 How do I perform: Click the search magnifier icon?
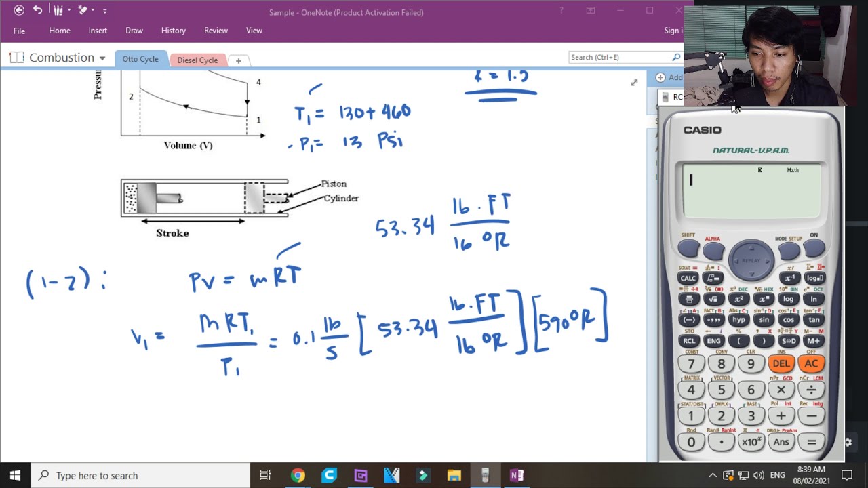click(676, 57)
